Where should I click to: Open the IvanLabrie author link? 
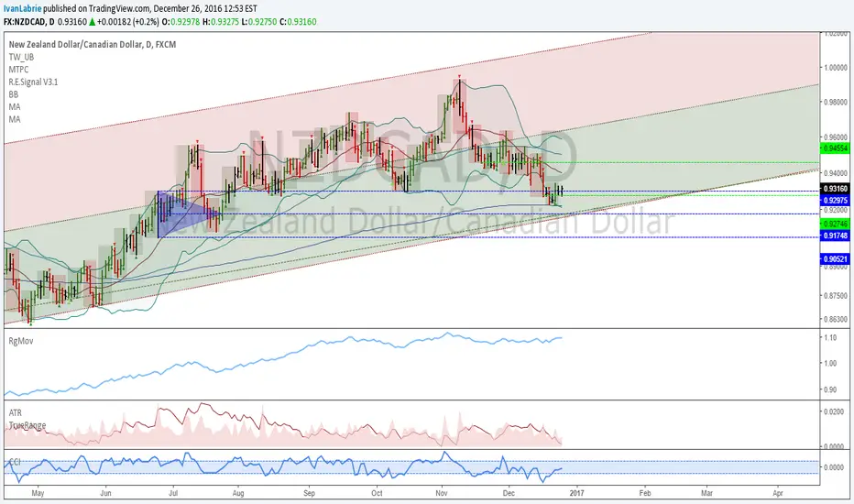22,9
